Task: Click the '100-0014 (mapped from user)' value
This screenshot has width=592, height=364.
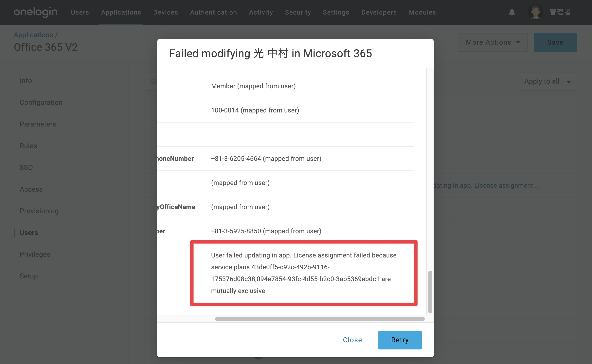Action: click(255, 110)
